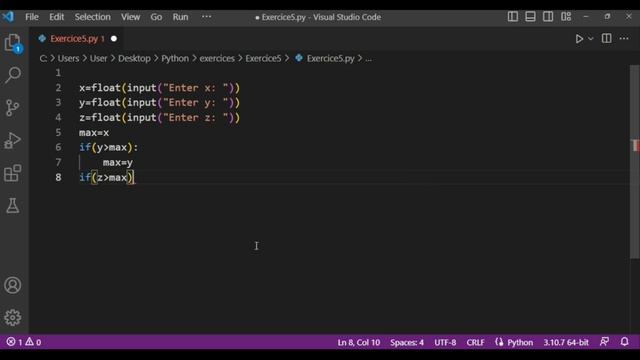Click the Python breadcrumb segment
The height and width of the screenshot is (360, 640).
click(x=175, y=58)
